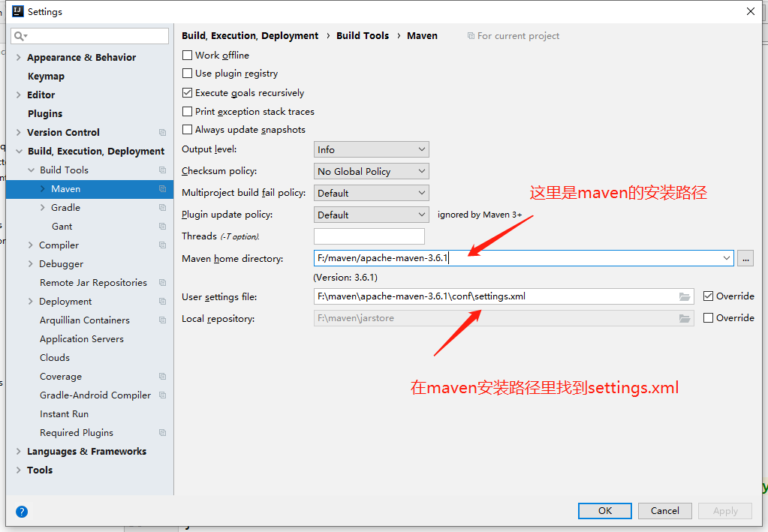Click project-level icon beside Compiler row
768x532 pixels.
click(x=163, y=245)
